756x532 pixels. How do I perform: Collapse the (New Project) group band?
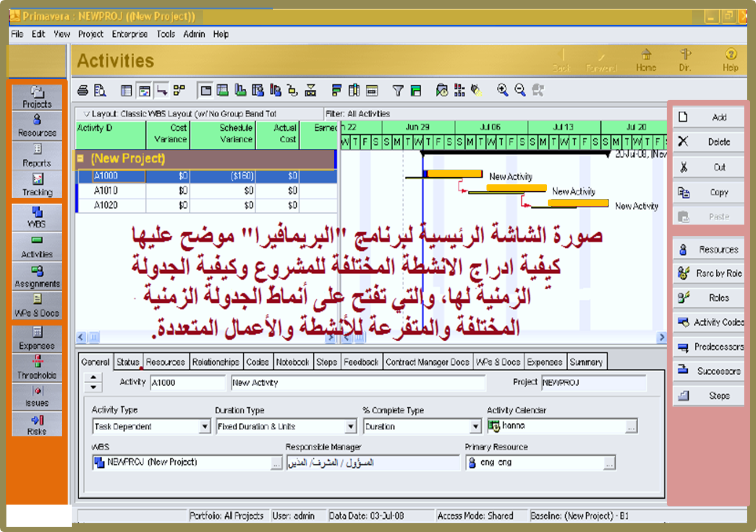tap(80, 159)
